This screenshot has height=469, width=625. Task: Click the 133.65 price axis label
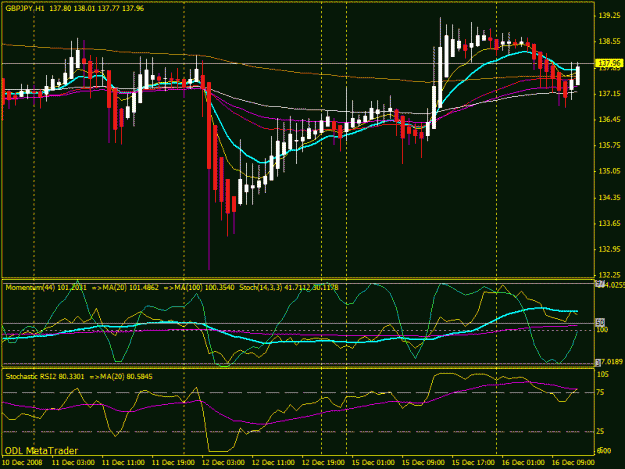pos(610,224)
